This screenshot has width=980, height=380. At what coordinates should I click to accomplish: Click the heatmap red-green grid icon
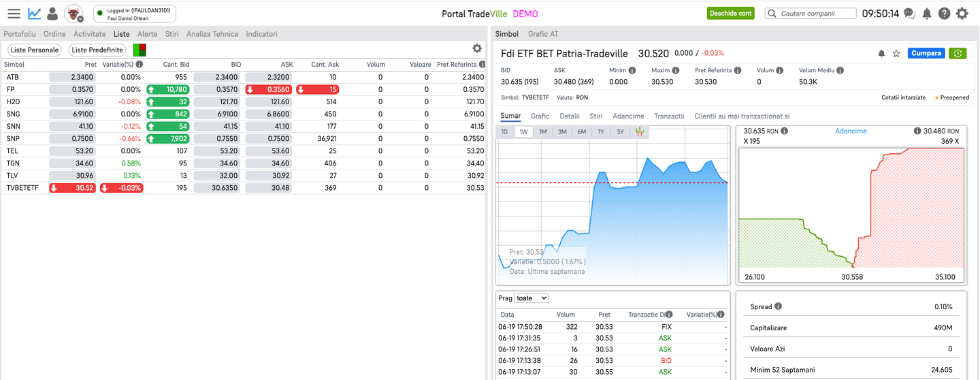(x=140, y=50)
